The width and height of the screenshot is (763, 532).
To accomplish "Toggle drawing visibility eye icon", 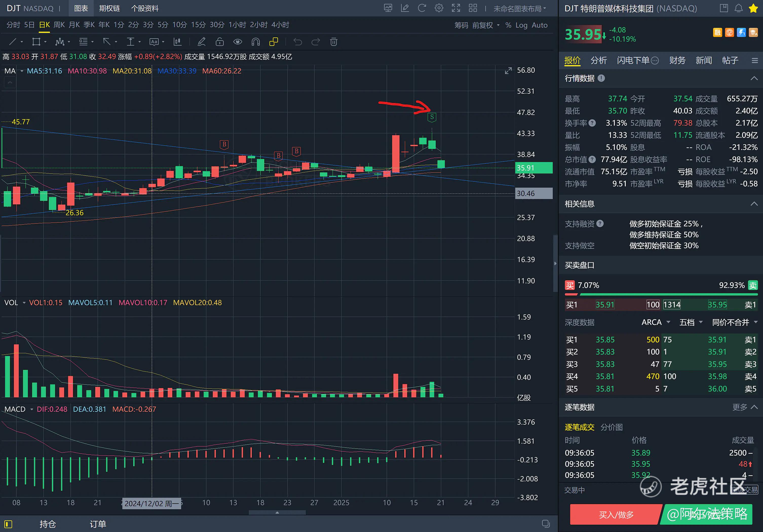I will coord(238,42).
